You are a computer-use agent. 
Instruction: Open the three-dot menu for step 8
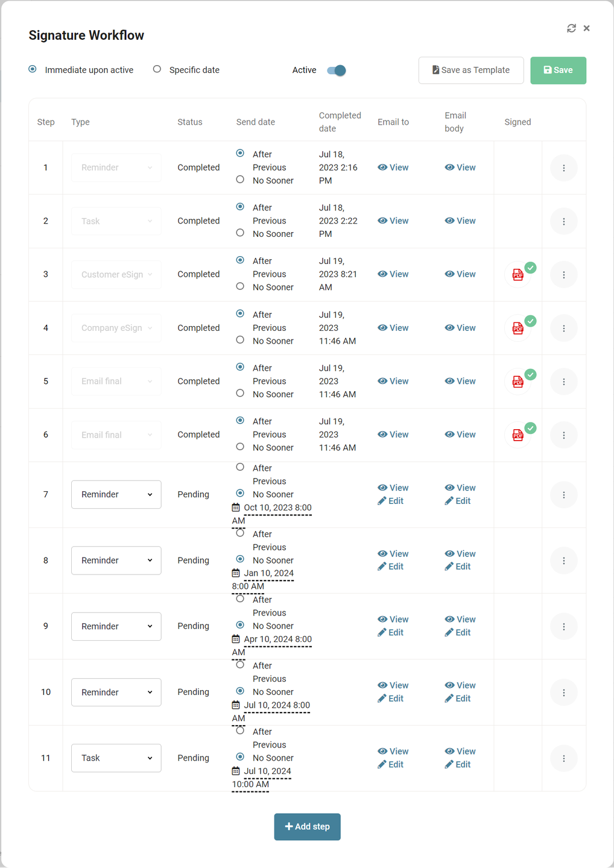(563, 561)
